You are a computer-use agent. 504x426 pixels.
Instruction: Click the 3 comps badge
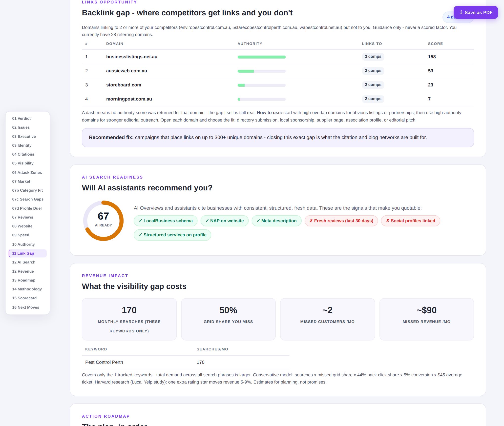pyautogui.click(x=373, y=57)
